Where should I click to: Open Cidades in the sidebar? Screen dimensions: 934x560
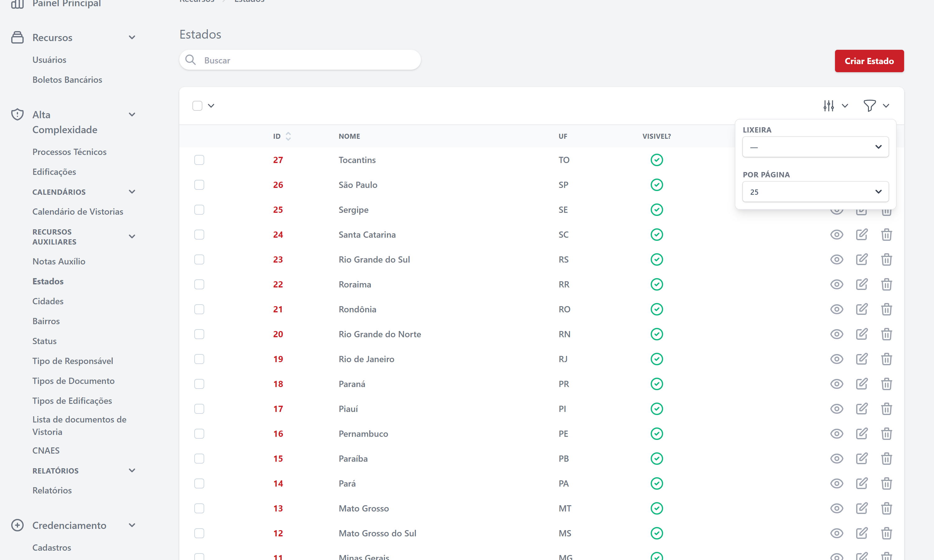48,301
